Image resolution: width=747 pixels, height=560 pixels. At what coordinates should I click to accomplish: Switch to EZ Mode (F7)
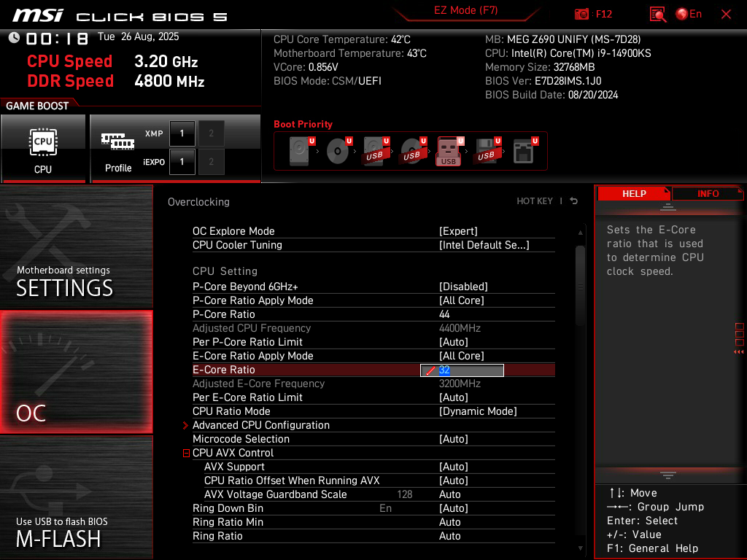pos(465,10)
